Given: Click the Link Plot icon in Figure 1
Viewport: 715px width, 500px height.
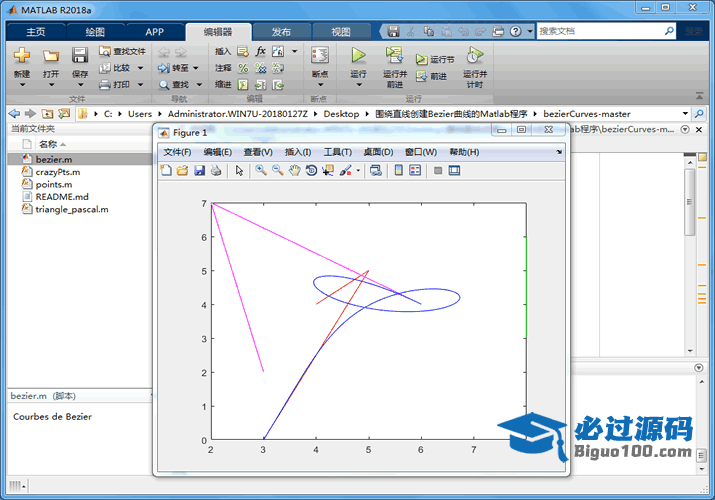Looking at the screenshot, I should (x=375, y=170).
